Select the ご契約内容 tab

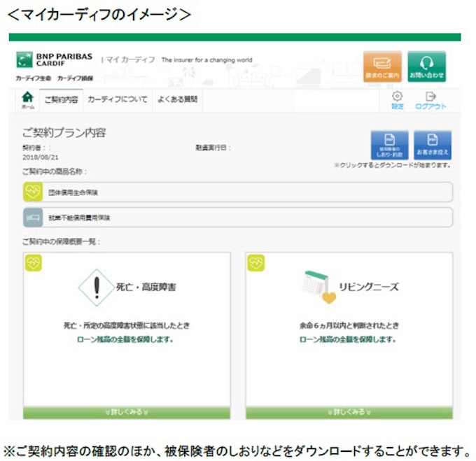61,100
